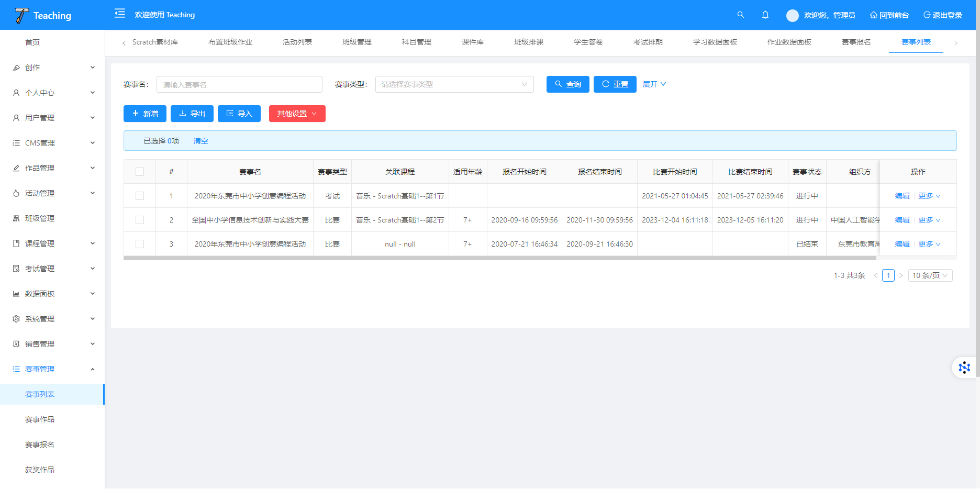Viewport: 980px width, 489px height.
Task: Open the floating assistant icon at right edge
Action: [x=964, y=367]
